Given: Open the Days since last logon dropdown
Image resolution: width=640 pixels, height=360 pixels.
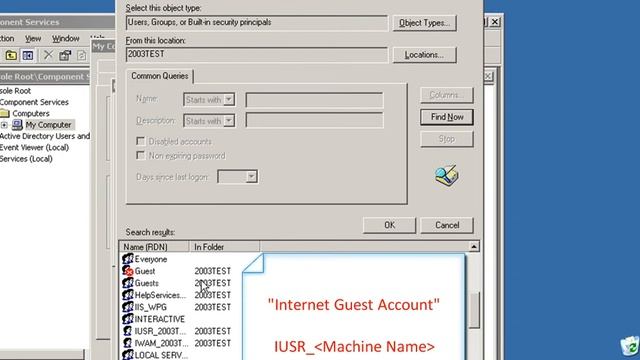Looking at the screenshot, I should tap(251, 177).
